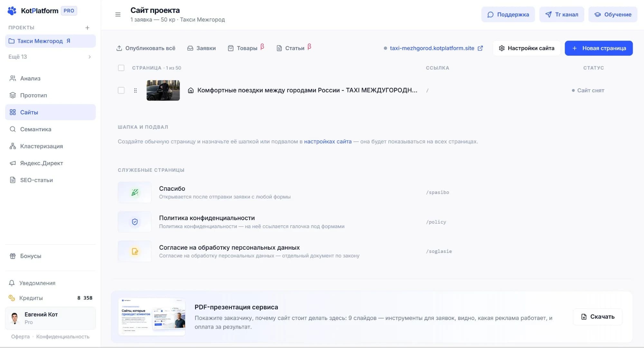Open the Заявки tab

click(202, 48)
